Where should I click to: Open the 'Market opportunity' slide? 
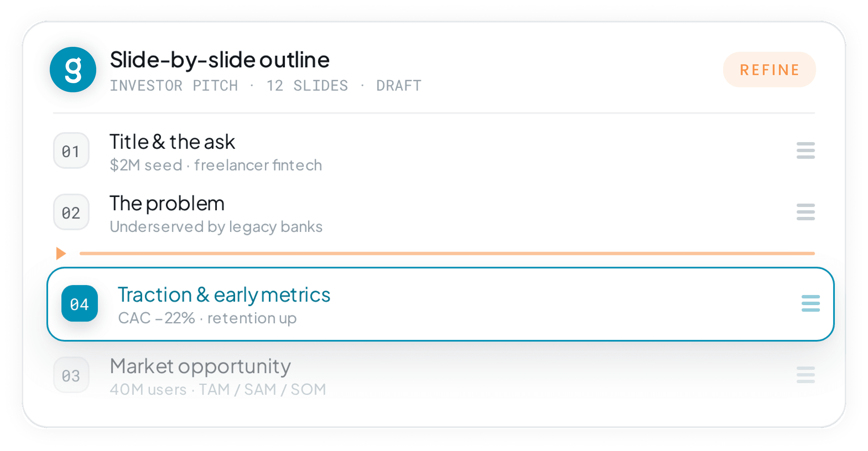point(200,366)
